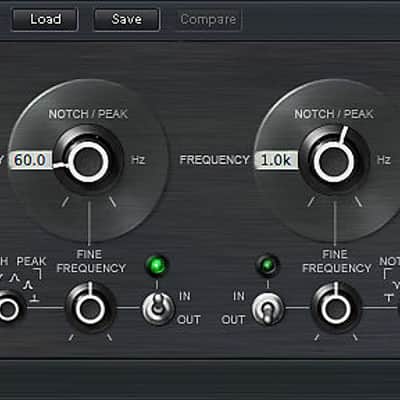
Task: Click the left FINE FREQUENCY label
Action: pos(91,261)
